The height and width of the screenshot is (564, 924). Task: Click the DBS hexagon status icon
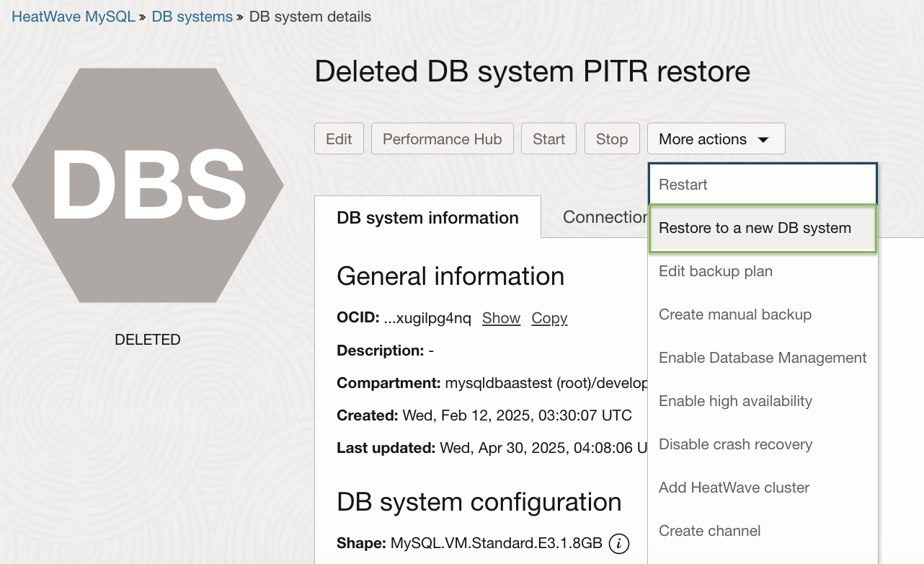pos(147,184)
